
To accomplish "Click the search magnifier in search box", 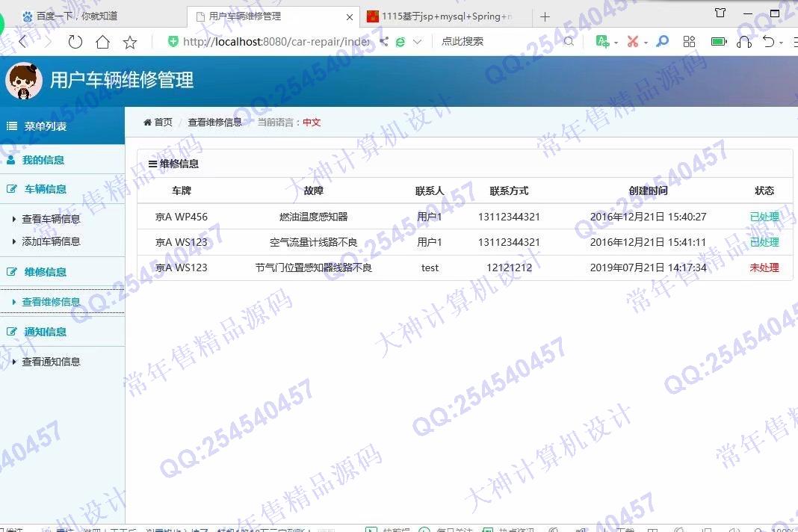I will coord(569,41).
